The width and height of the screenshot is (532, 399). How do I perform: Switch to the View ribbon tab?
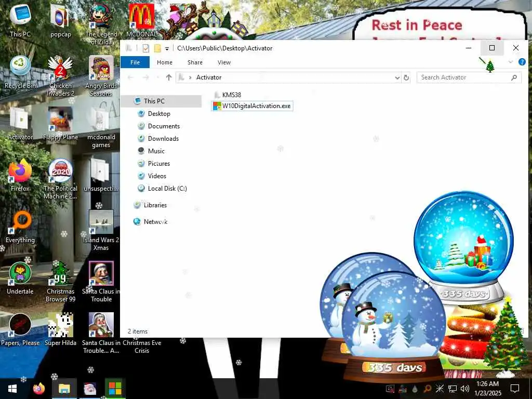coord(224,62)
